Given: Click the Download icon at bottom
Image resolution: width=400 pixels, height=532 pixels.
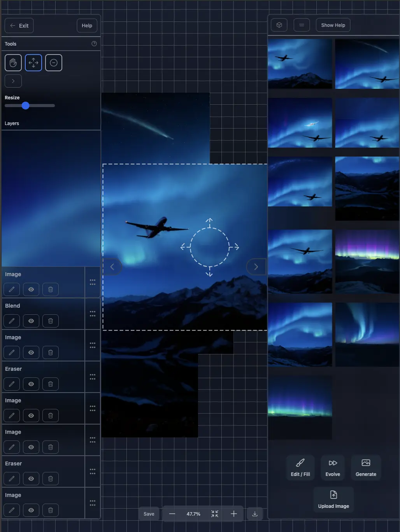Looking at the screenshot, I should pyautogui.click(x=254, y=514).
